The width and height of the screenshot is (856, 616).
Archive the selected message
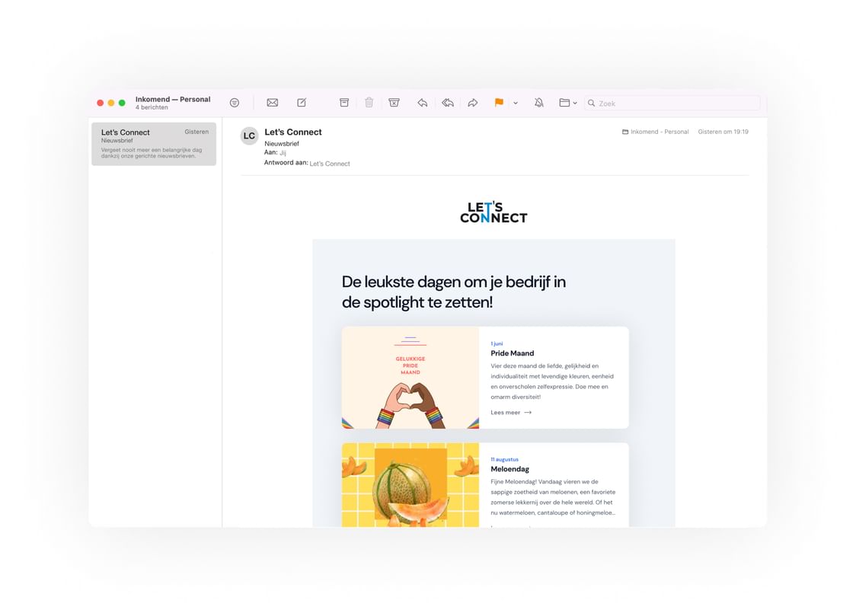[x=344, y=103]
